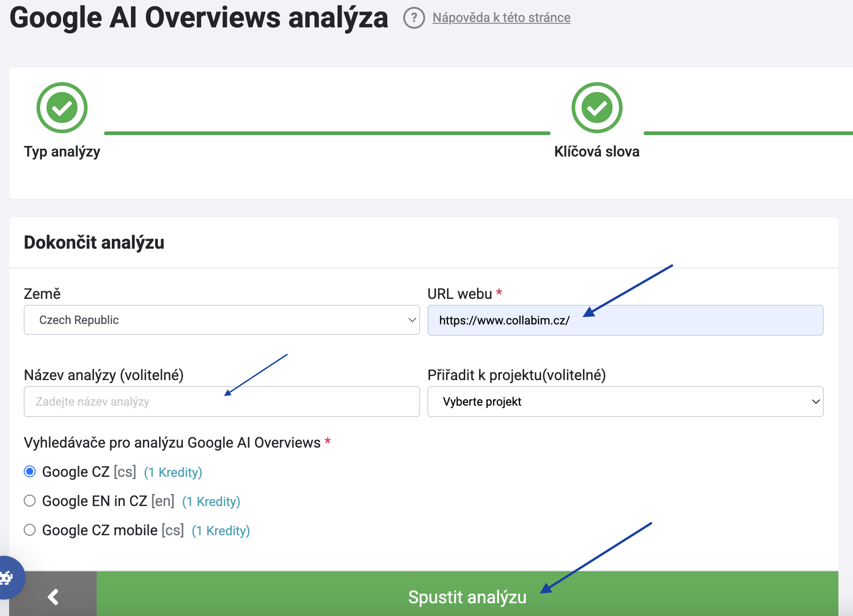Select the Google EN in CZ radio button
The height and width of the screenshot is (616, 853).
[x=30, y=501]
